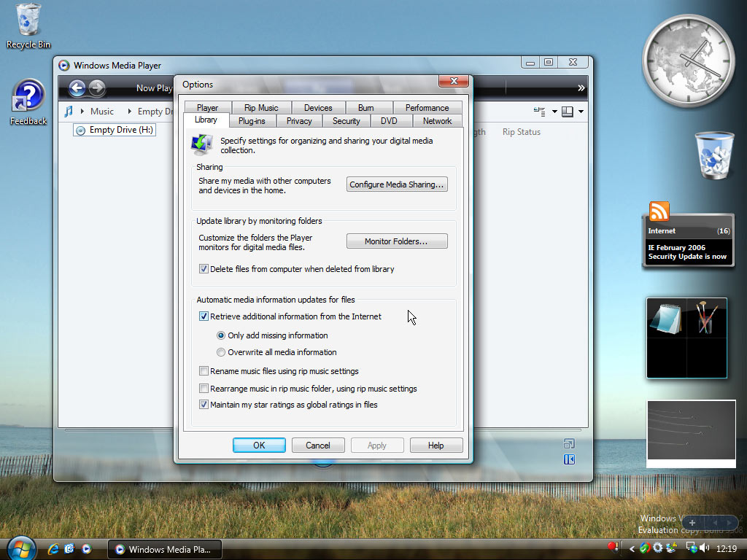Expand breadcrumb arrow before Music
The image size is (747, 560).
point(82,111)
